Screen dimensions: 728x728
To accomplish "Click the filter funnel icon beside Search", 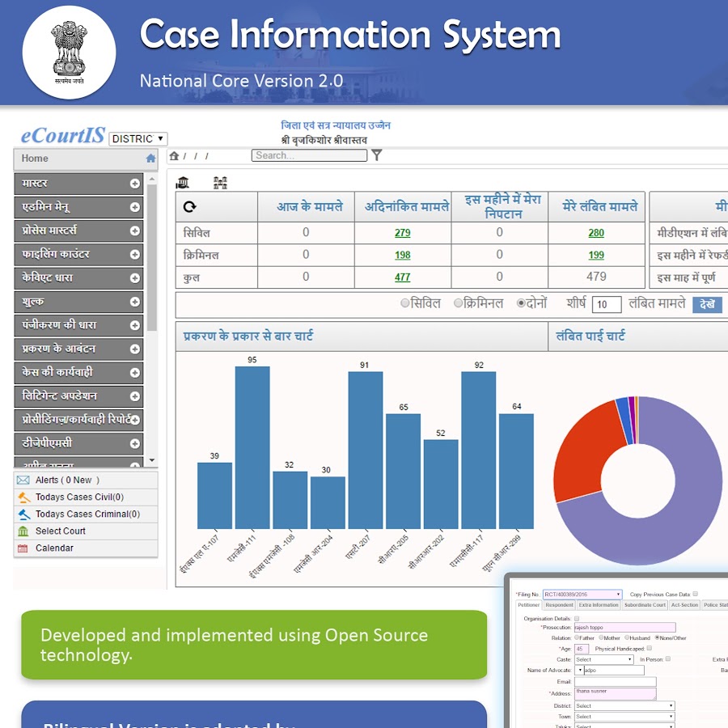I will click(376, 155).
